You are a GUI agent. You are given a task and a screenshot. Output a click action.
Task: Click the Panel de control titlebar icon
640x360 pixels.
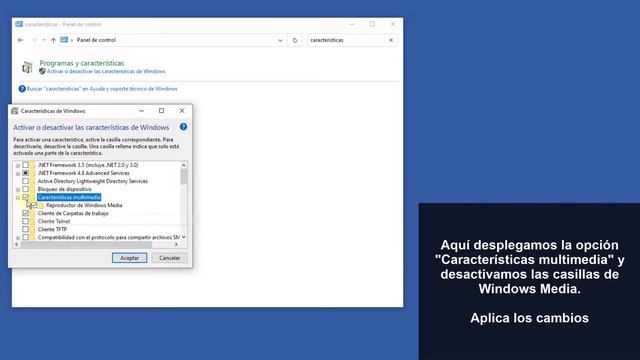pyautogui.click(x=19, y=24)
